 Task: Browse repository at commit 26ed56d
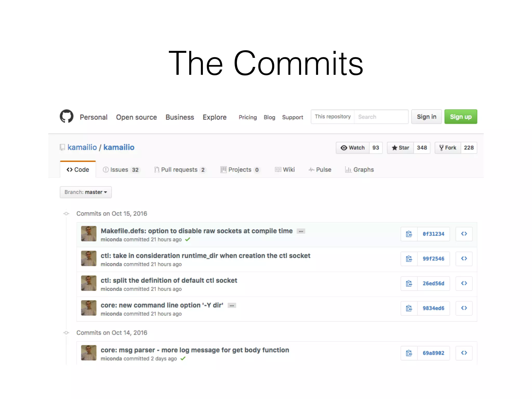(464, 283)
